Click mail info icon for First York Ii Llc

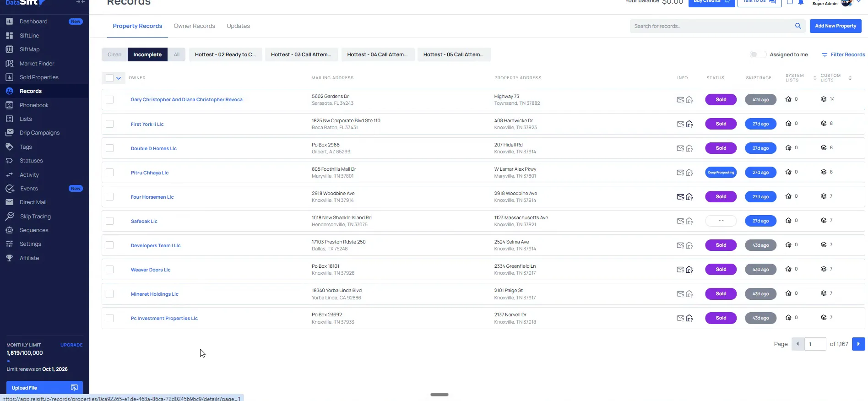(680, 124)
